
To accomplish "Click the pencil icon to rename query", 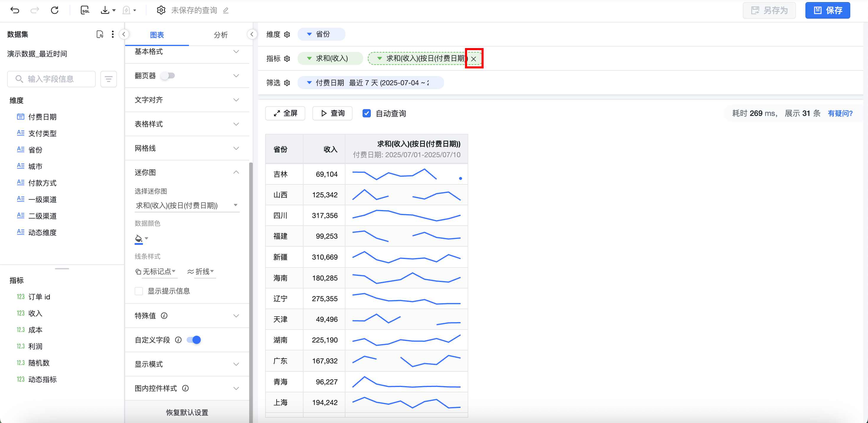I will click(226, 11).
